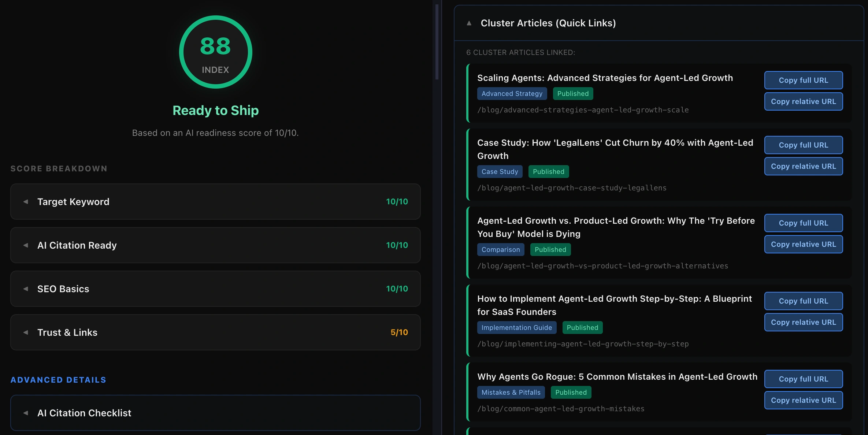Click the left panel vertical scrollbar
Viewport: 868px width, 435px height.
(x=437, y=42)
